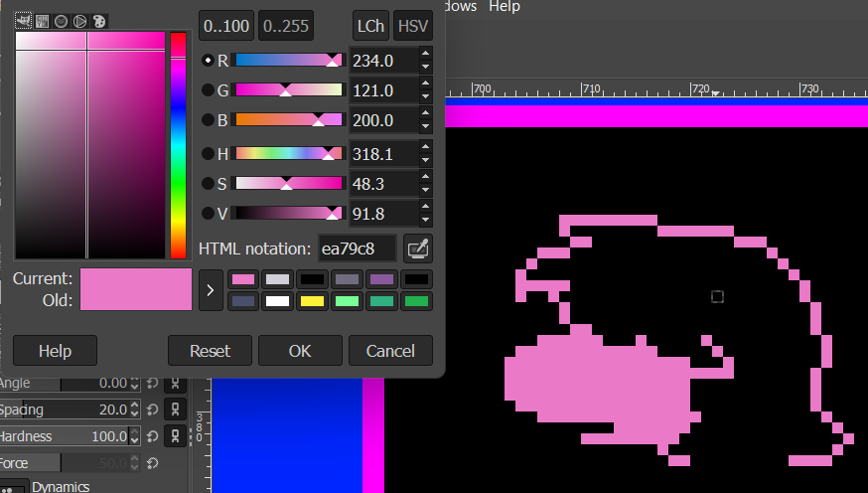The image size is (868, 493).
Task: Switch value range to 0..255
Action: click(286, 26)
